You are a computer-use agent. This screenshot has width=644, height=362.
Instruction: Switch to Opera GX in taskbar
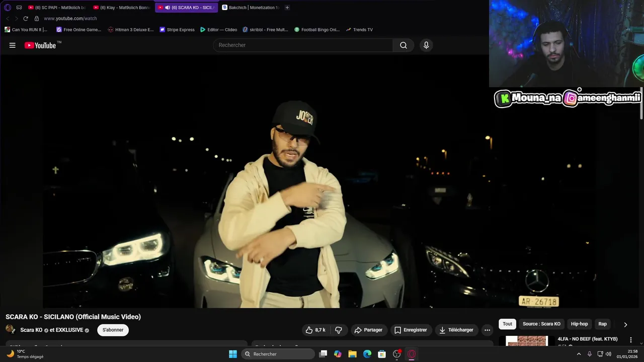pos(412,354)
